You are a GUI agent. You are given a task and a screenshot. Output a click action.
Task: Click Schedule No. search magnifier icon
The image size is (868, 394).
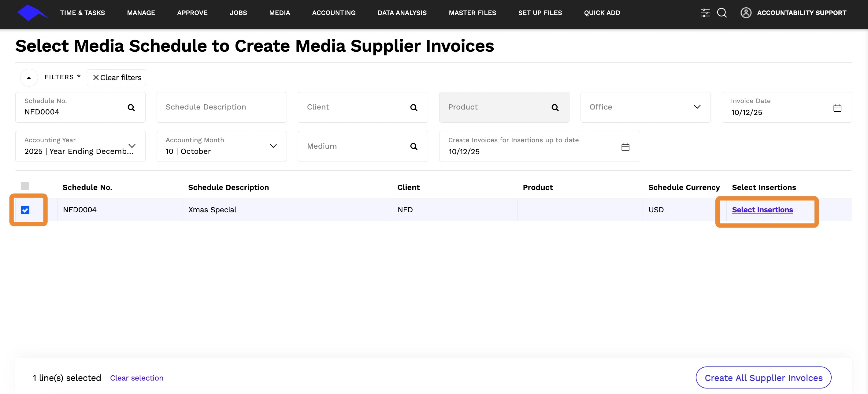pyautogui.click(x=131, y=107)
